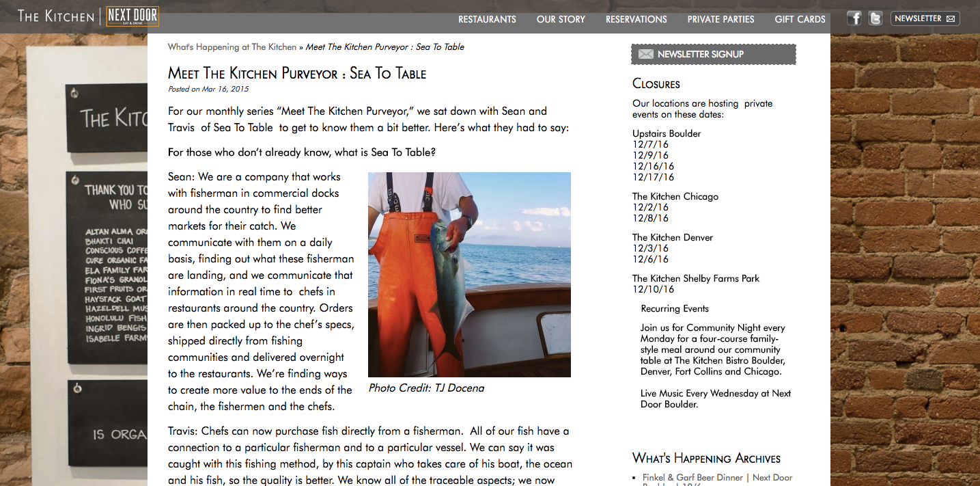Click the Closures heading
980x486 pixels.
[656, 84]
